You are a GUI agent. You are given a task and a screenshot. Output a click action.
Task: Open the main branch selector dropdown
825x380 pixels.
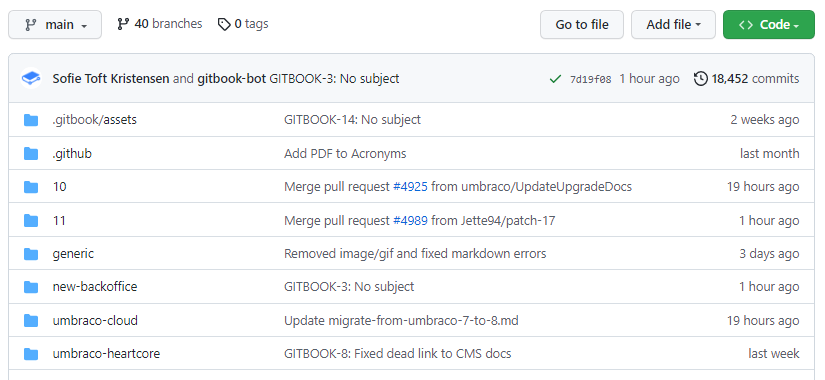(55, 25)
